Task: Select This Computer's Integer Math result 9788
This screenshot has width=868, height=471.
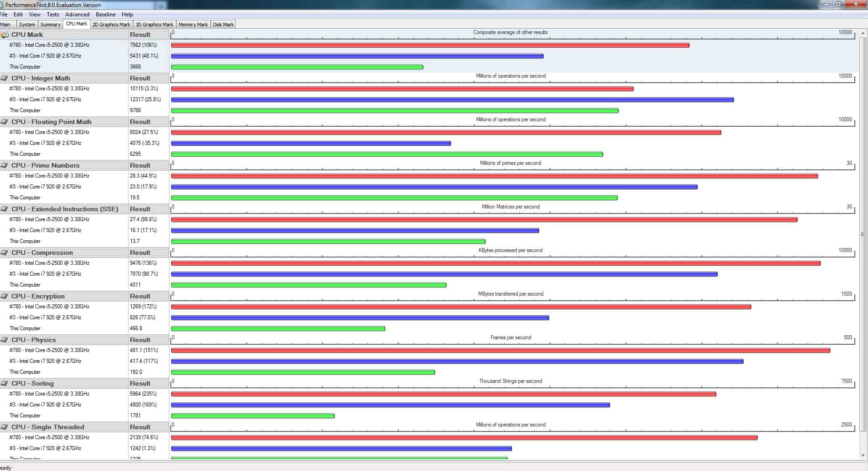Action: tap(135, 110)
